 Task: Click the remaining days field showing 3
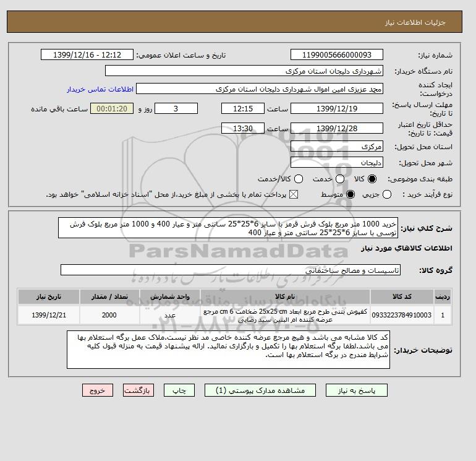pos(176,108)
